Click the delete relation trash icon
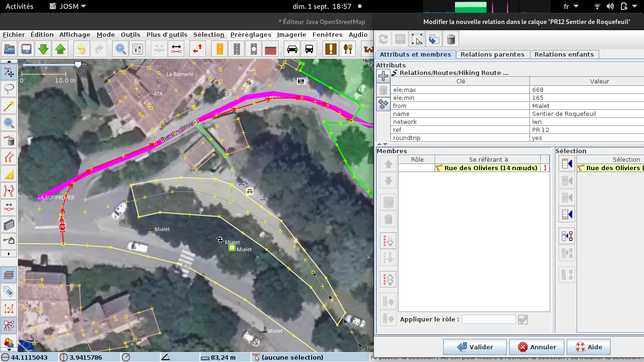The image size is (644, 362). pyautogui.click(x=451, y=39)
